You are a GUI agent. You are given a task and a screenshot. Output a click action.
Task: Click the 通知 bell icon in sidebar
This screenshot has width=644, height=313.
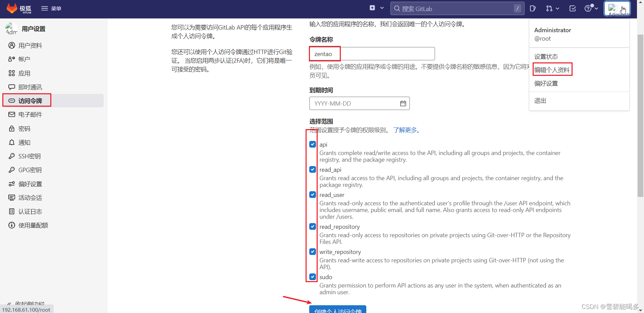[x=12, y=142]
